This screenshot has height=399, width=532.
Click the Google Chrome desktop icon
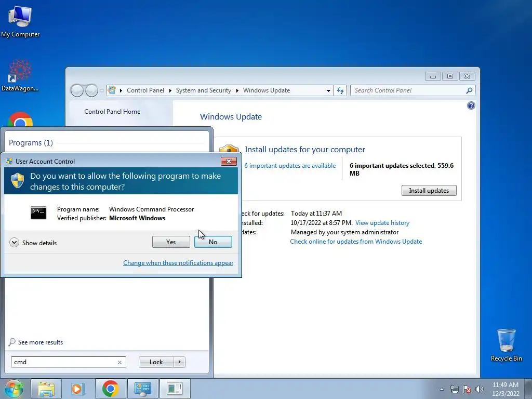(20, 119)
